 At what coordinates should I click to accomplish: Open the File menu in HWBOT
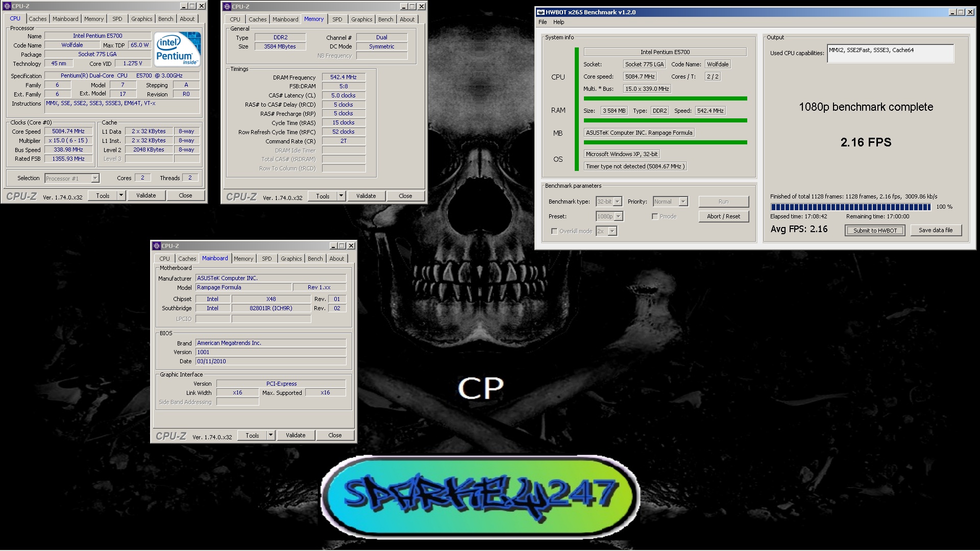pos(543,22)
